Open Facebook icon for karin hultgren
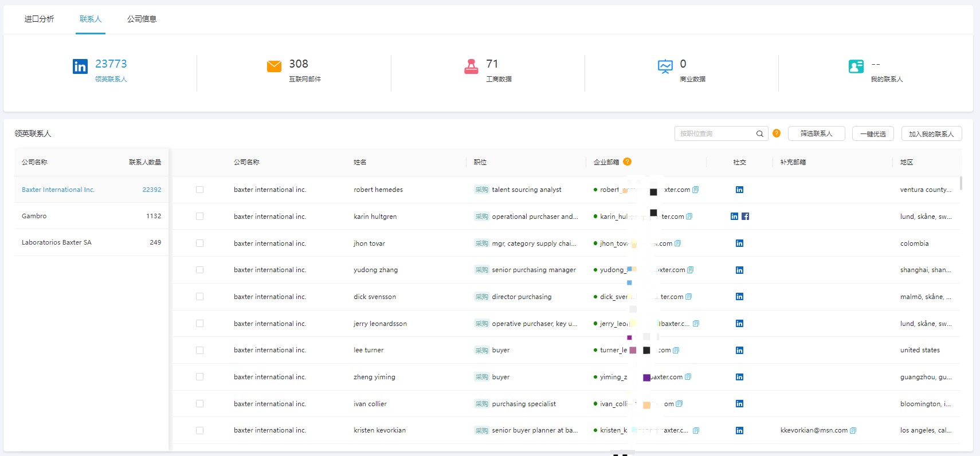This screenshot has height=456, width=980. coord(745,217)
